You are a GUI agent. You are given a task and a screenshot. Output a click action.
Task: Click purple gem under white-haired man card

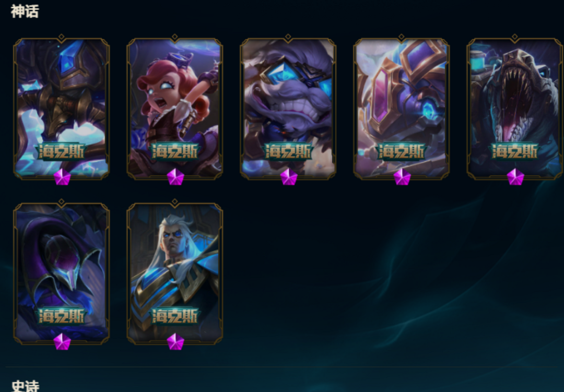click(x=175, y=342)
